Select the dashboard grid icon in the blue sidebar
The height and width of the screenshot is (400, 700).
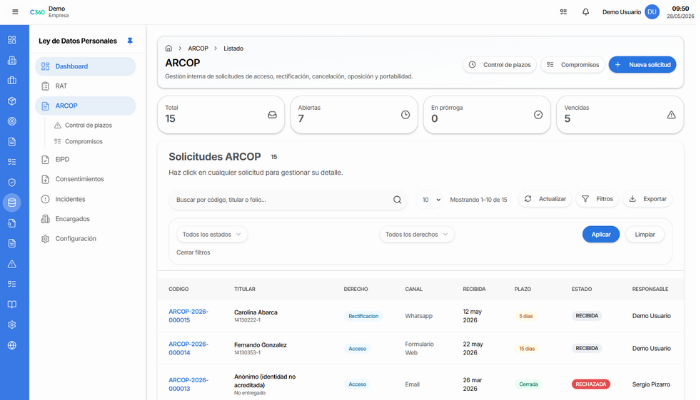[x=12, y=40]
